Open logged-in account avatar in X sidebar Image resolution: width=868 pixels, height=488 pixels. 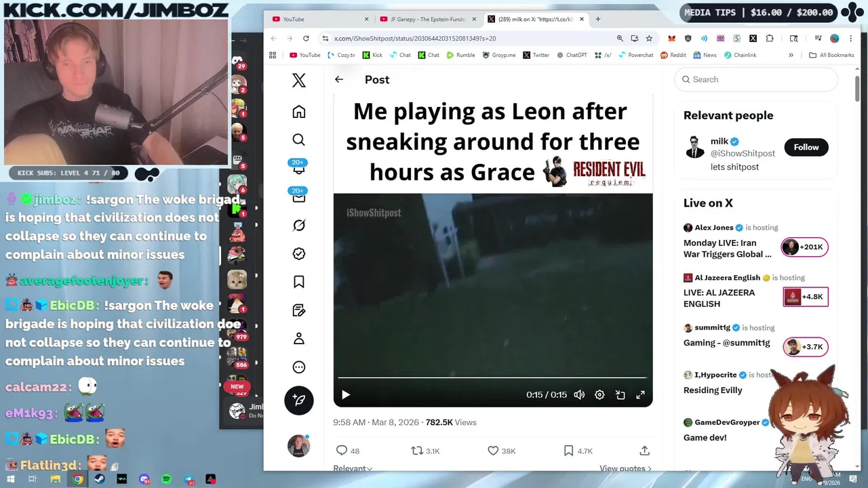298,445
